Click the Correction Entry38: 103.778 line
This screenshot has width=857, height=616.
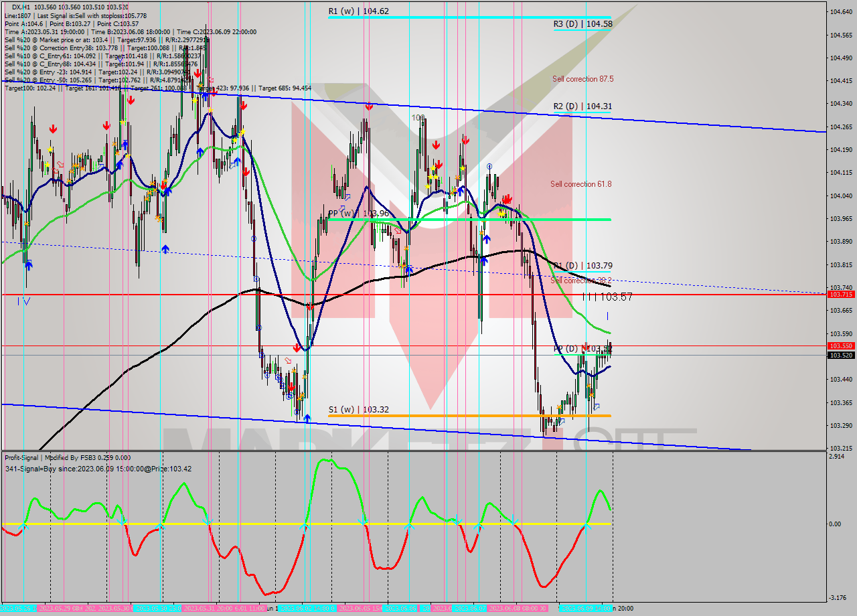coord(105,48)
